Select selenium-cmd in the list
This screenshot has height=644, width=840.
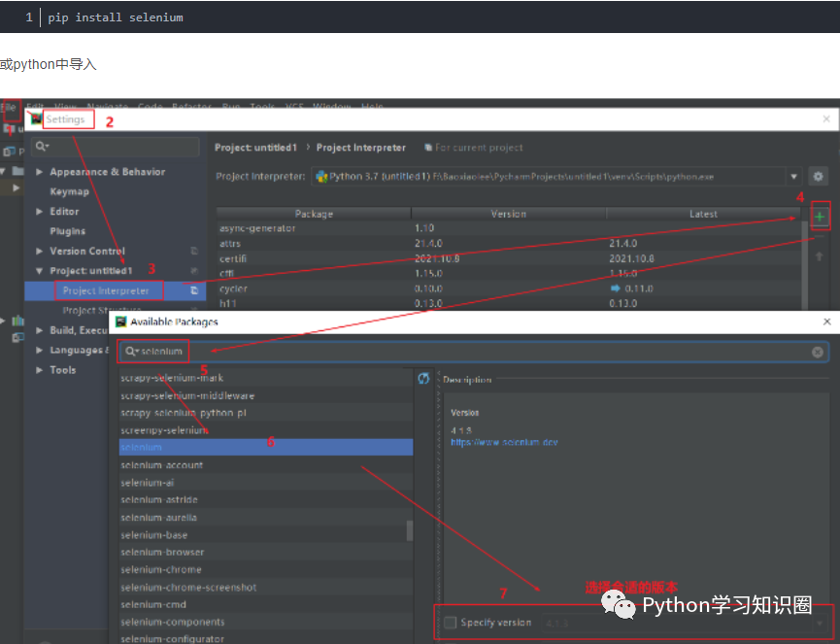(266, 604)
